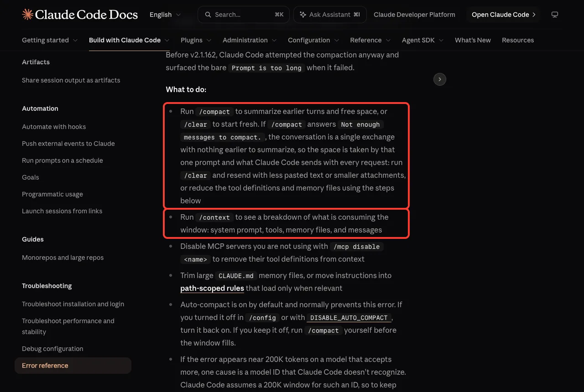
Task: Expand the Plugins navigation dropdown
Action: coord(196,40)
